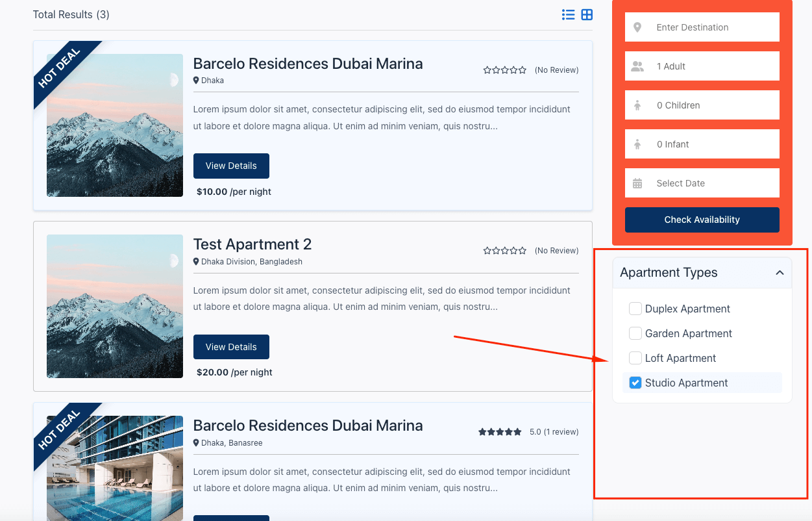This screenshot has height=521, width=812.
Task: Tick the Duplex Apartment checkbox
Action: (635, 309)
